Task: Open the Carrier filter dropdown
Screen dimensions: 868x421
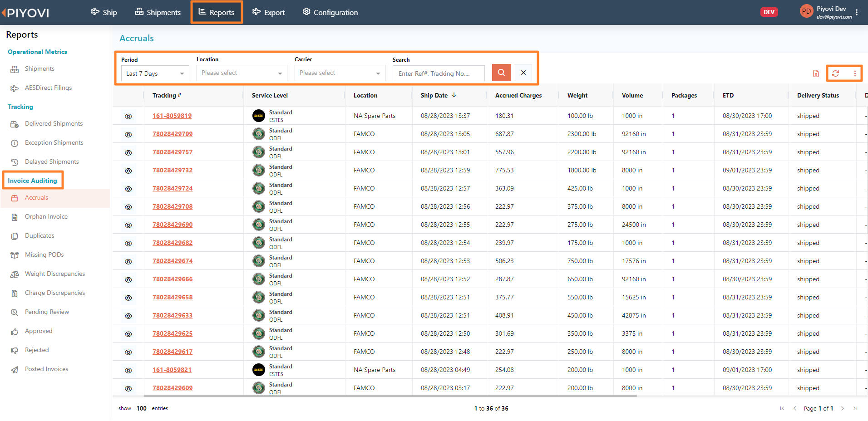Action: [340, 73]
